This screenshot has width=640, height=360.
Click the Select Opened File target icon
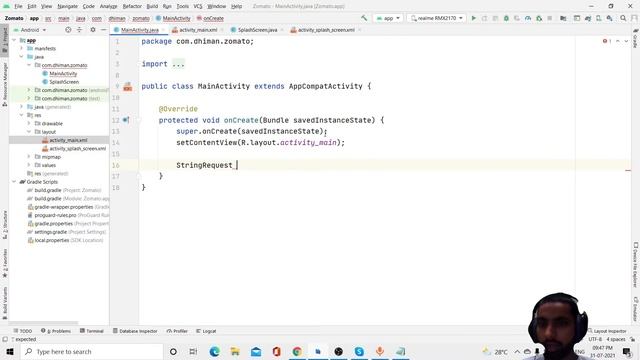point(68,30)
